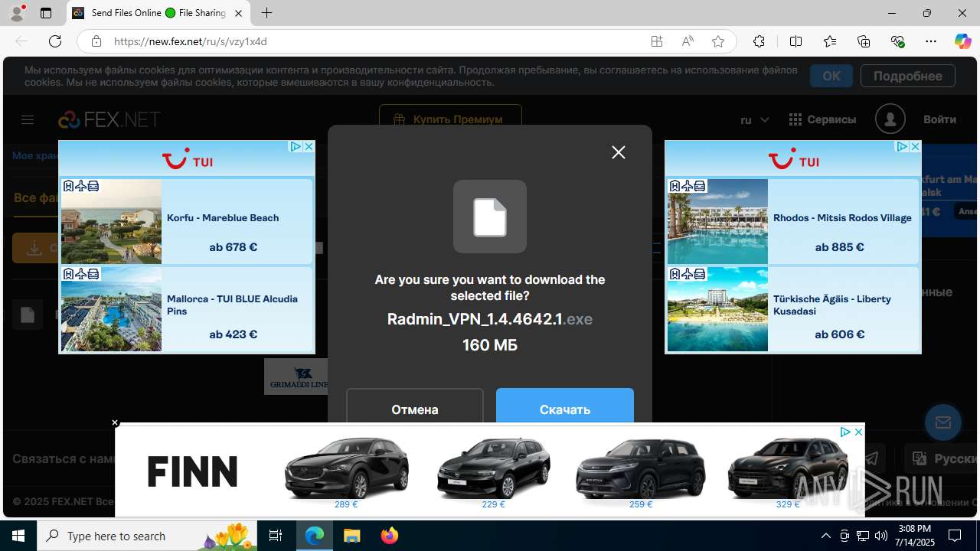Click the Grimaldi Lines ad
The height and width of the screenshot is (551, 980).
[296, 376]
